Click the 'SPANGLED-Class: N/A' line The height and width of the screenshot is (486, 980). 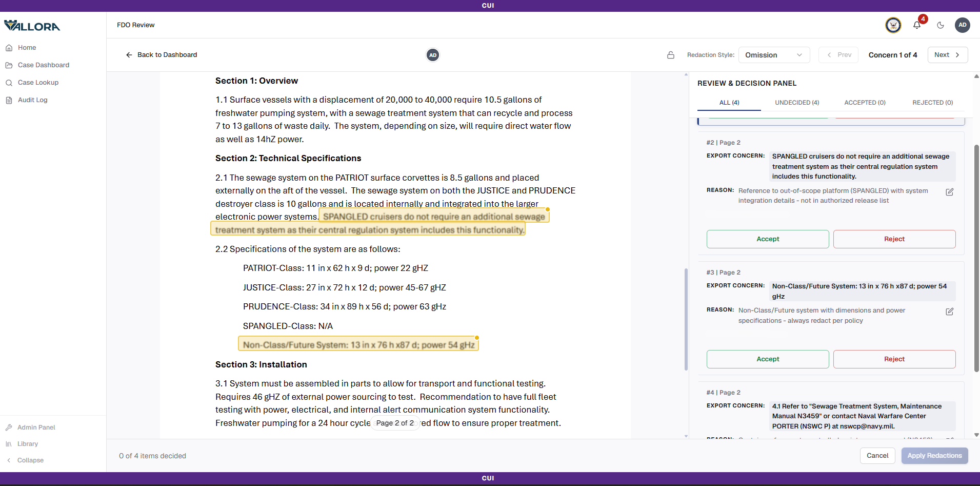pos(288,326)
